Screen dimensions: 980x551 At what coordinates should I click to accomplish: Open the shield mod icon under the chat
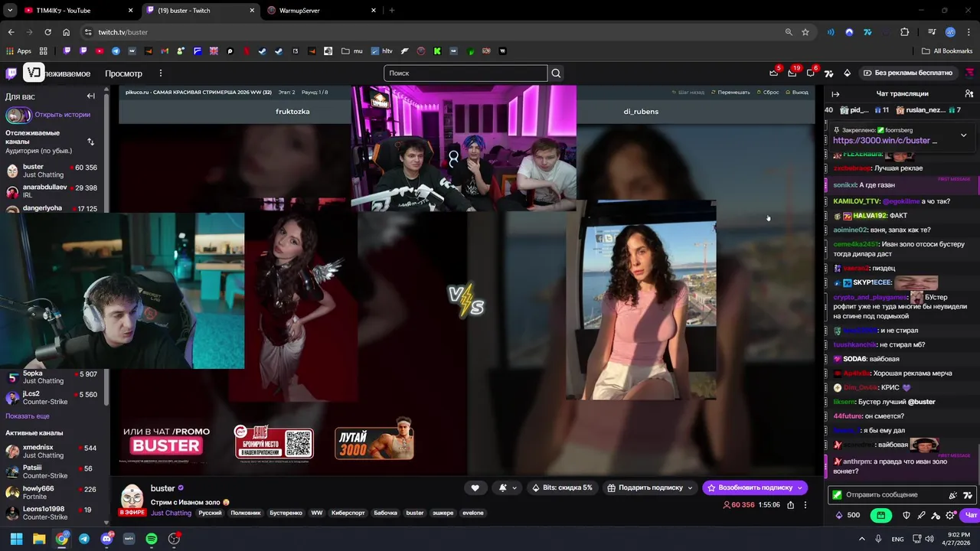[x=906, y=515]
